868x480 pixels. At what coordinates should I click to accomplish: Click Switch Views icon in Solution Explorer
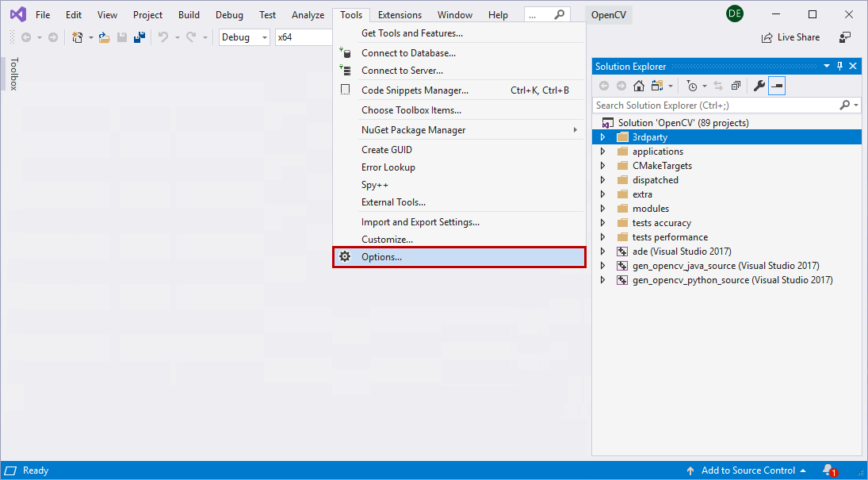coord(656,86)
